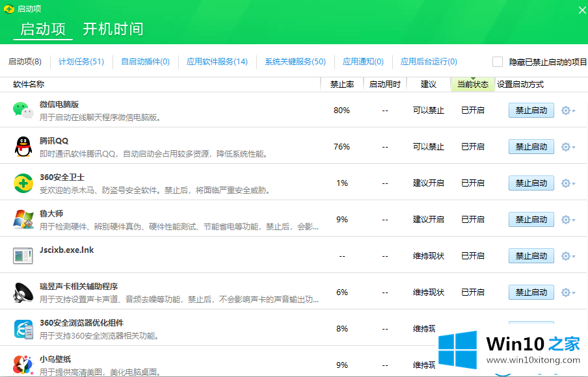Click the 6% 禁止率 value
The image size is (588, 377).
(x=341, y=292)
